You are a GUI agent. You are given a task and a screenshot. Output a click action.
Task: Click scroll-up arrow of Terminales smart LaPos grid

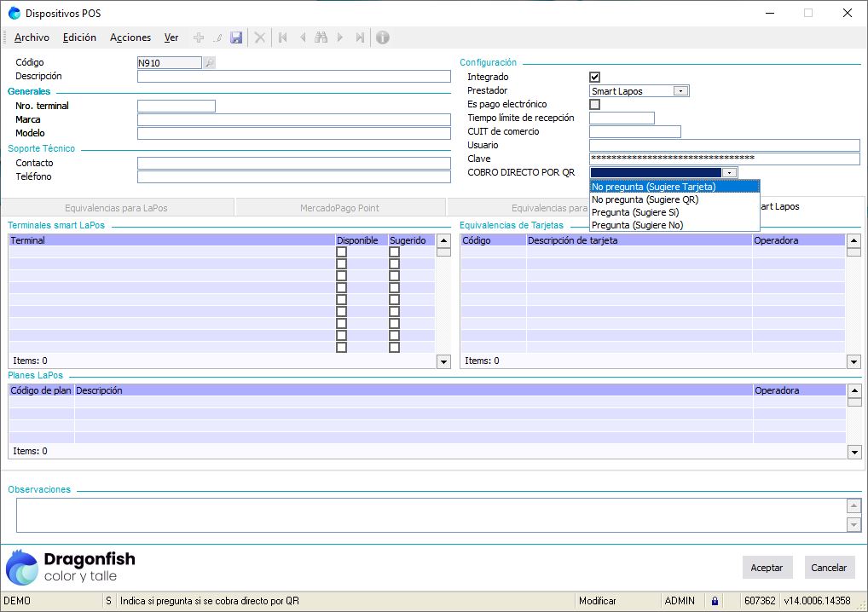pyautogui.click(x=444, y=240)
